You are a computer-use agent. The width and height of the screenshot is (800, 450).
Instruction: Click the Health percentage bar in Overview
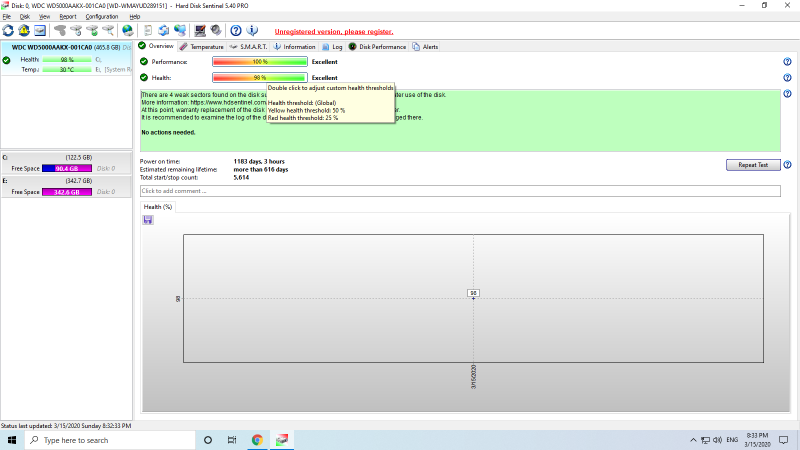click(259, 77)
